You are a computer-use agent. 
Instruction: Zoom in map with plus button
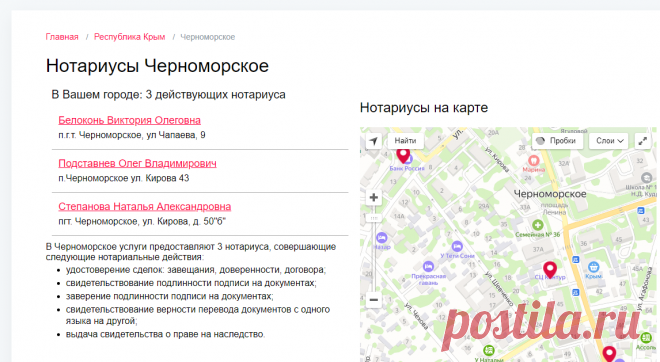(373, 197)
